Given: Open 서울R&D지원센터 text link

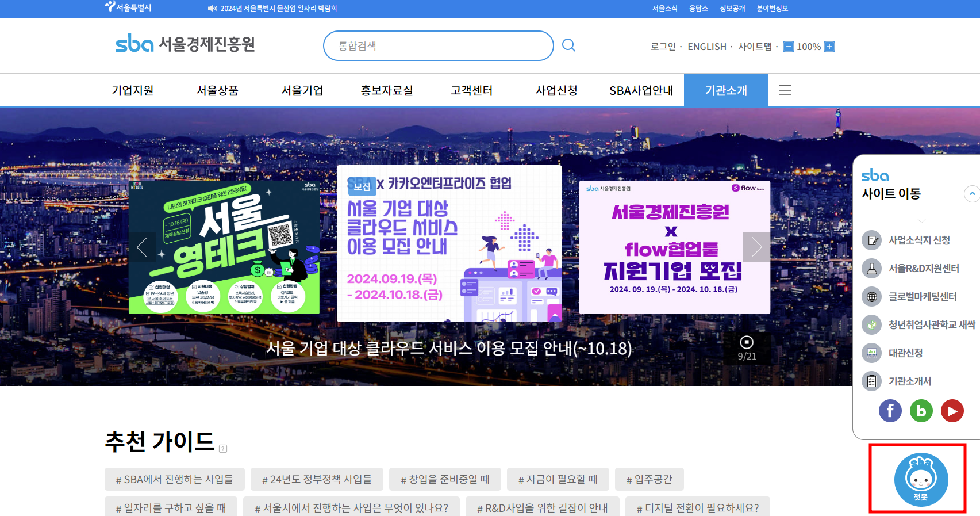Looking at the screenshot, I should [924, 268].
